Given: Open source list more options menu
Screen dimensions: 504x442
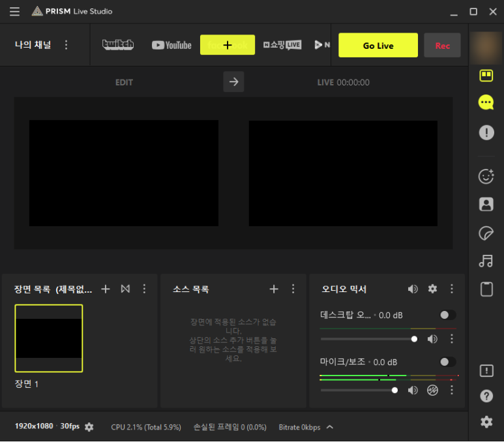Looking at the screenshot, I should (293, 289).
